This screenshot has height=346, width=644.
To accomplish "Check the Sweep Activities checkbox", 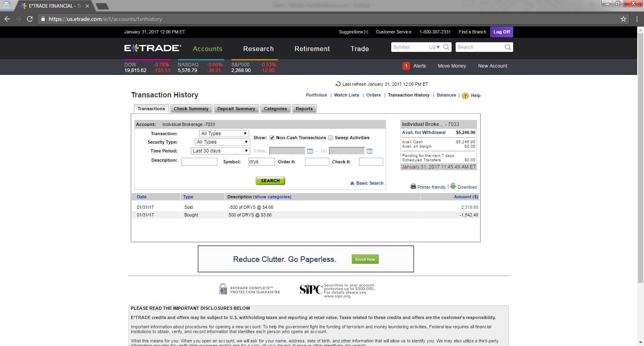I will (x=330, y=138).
